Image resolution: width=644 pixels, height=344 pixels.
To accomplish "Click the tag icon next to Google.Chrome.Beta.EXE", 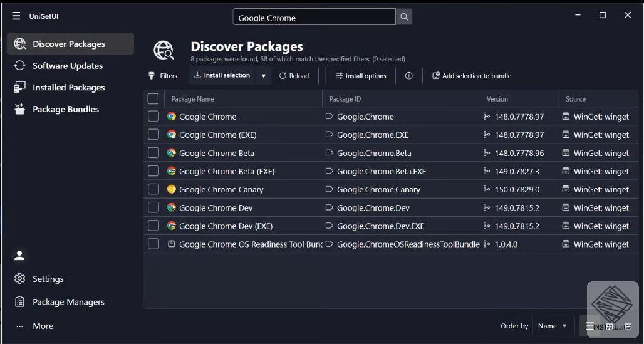I will coord(329,171).
